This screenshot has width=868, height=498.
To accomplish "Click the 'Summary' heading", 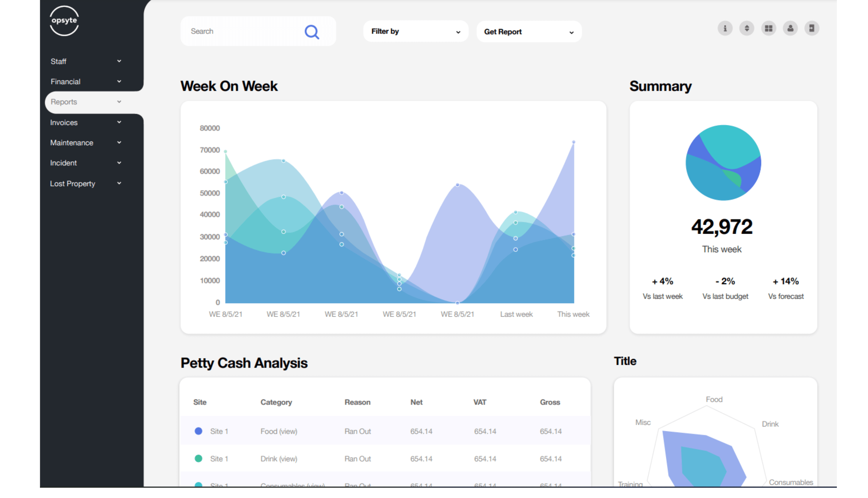I will click(x=660, y=86).
